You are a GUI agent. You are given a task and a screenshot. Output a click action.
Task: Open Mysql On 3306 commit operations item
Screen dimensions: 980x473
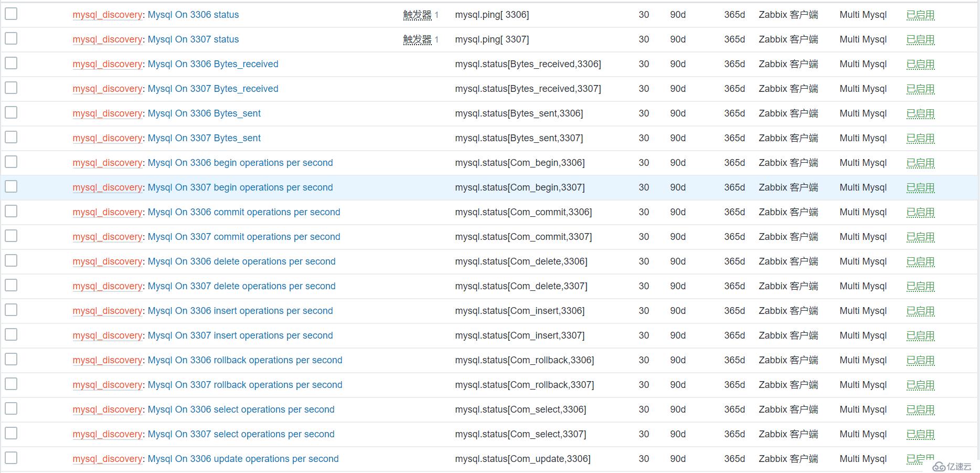point(244,212)
